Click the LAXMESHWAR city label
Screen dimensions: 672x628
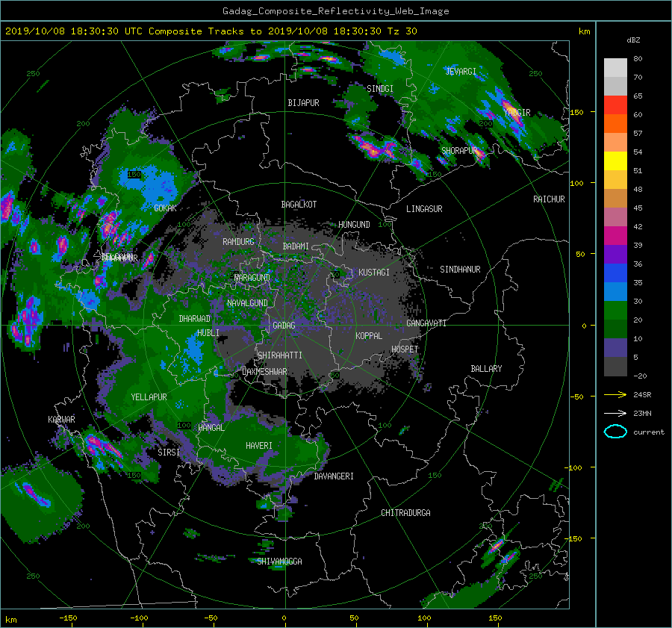pyautogui.click(x=264, y=372)
